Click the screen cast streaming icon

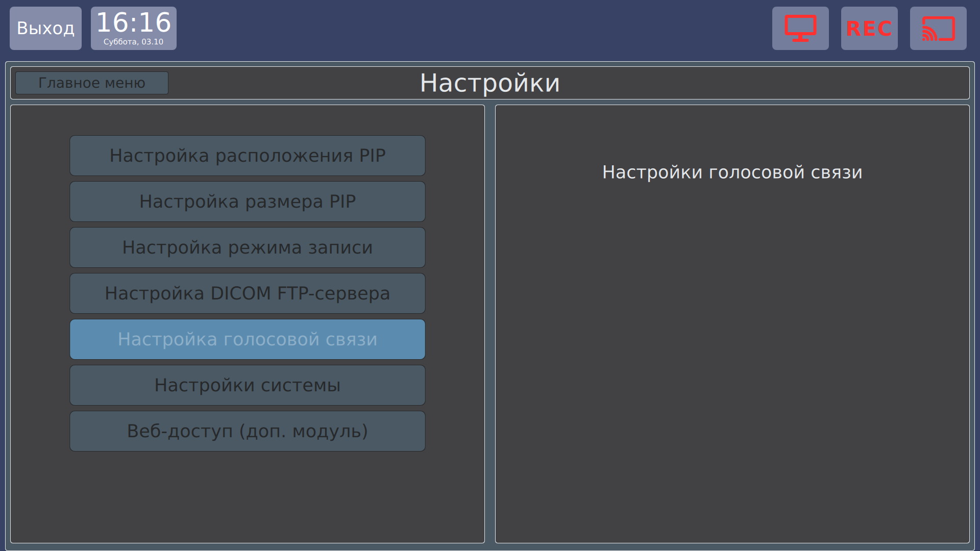[938, 28]
